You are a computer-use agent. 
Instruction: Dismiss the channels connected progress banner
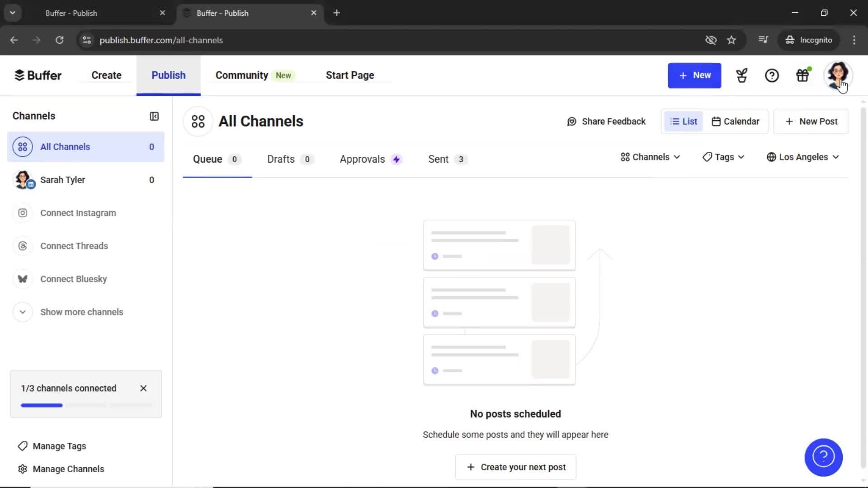143,388
